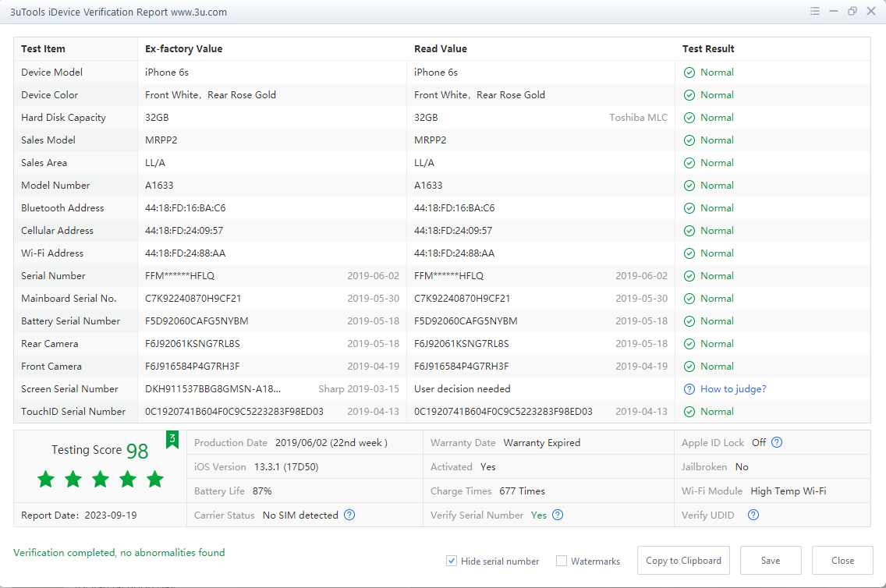Toggle Hide serial number off then verify serials show

coord(452,561)
